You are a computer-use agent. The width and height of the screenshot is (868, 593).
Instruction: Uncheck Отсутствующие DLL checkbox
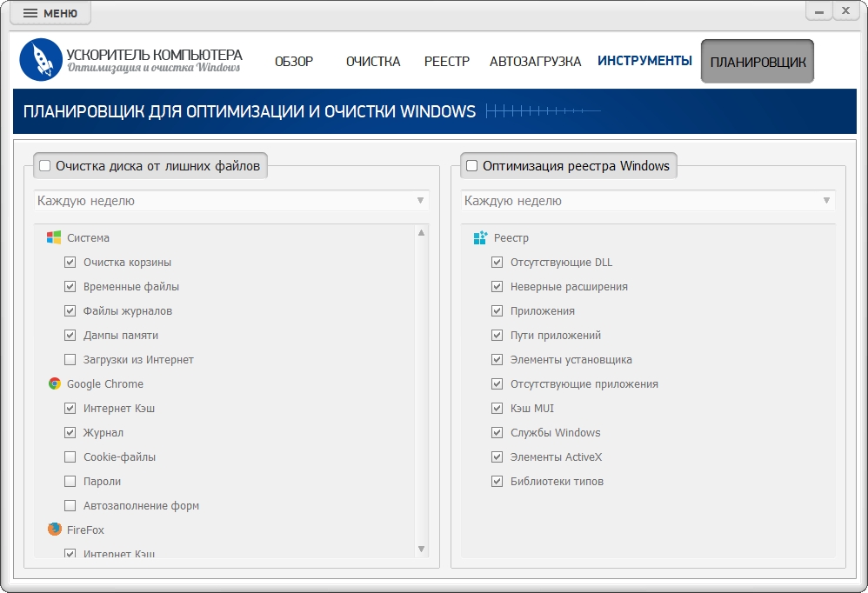click(497, 262)
